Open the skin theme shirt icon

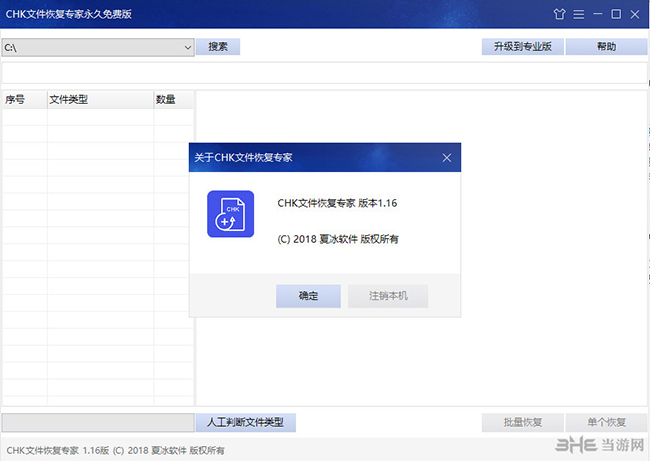tap(559, 14)
